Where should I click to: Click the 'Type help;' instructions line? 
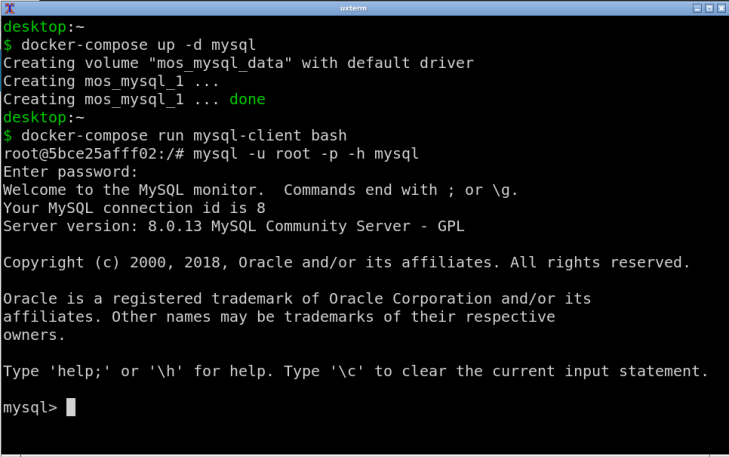point(356,371)
